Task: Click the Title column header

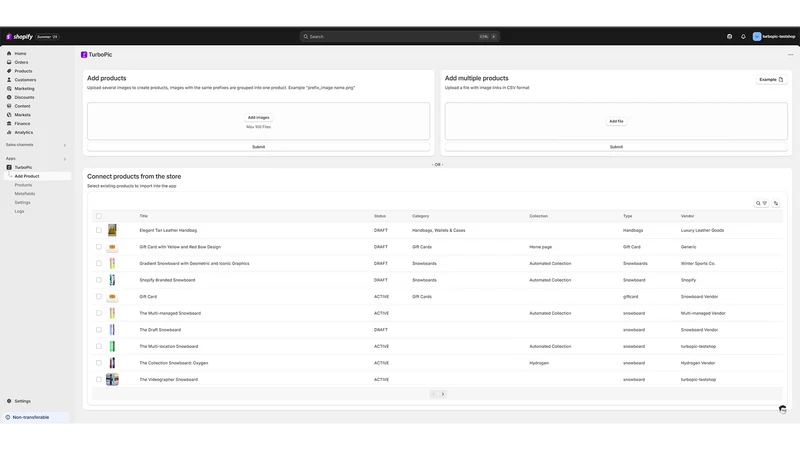Action: 143,216
